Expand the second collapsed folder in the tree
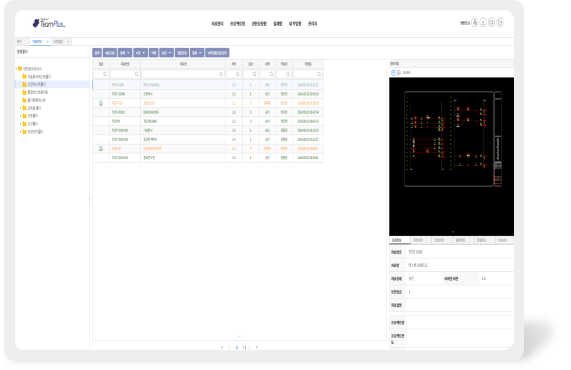571x370 pixels. 20,116
